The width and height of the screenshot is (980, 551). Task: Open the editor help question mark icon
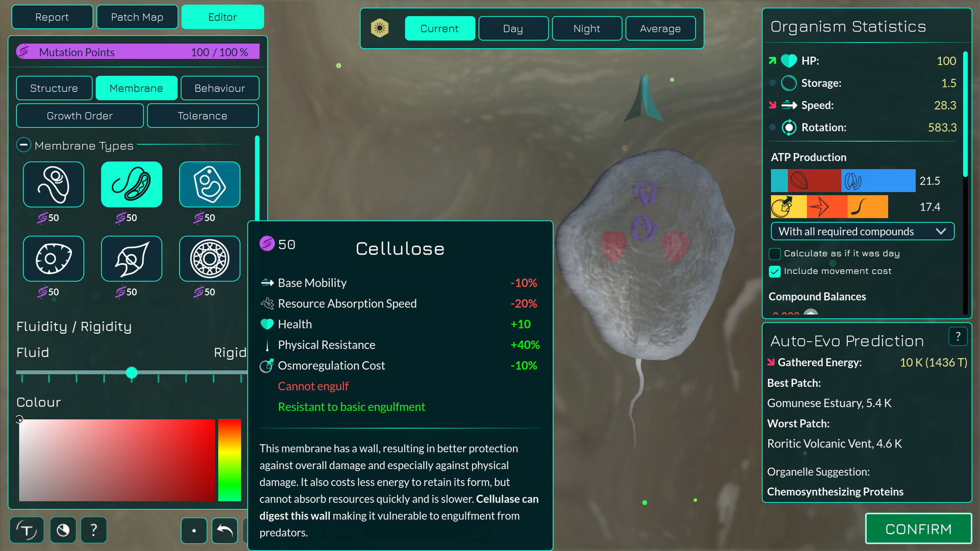coord(93,530)
